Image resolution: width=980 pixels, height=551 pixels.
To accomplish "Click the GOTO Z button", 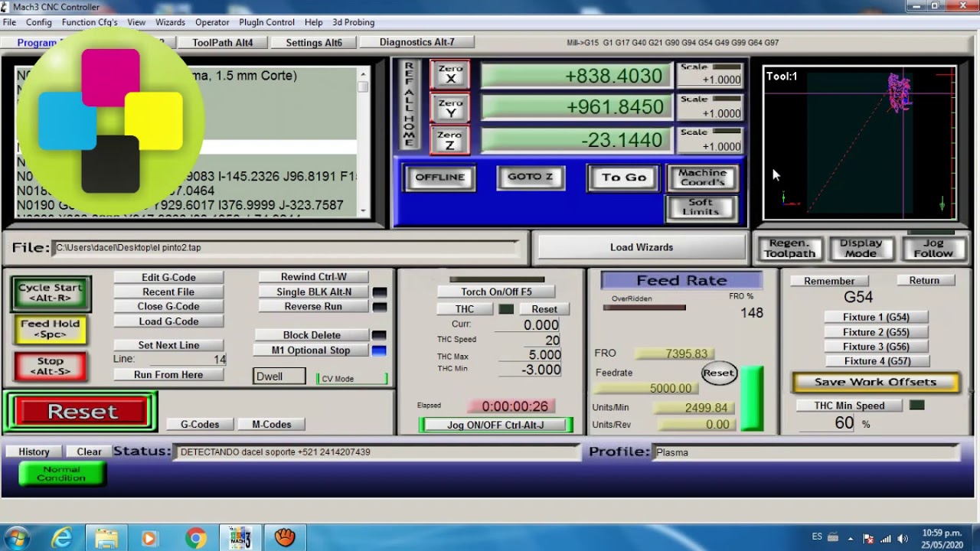I will coord(530,178).
